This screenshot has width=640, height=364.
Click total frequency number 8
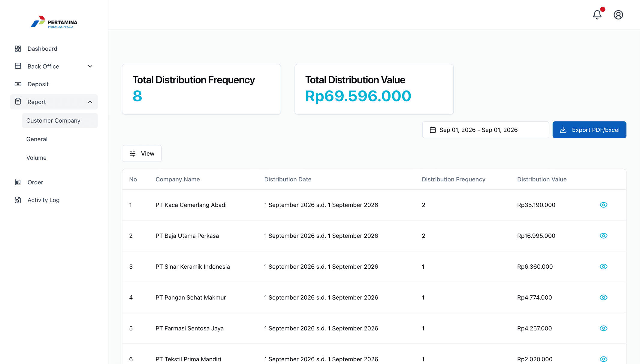click(137, 96)
